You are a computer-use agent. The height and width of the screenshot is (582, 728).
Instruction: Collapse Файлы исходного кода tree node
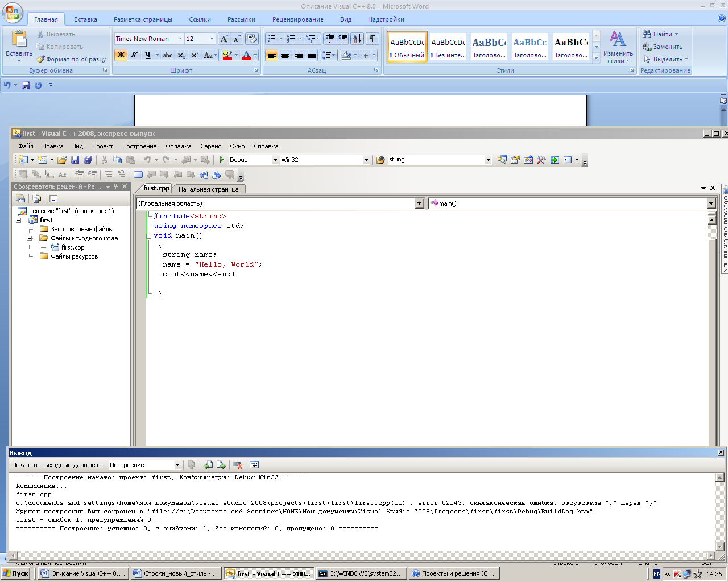30,238
